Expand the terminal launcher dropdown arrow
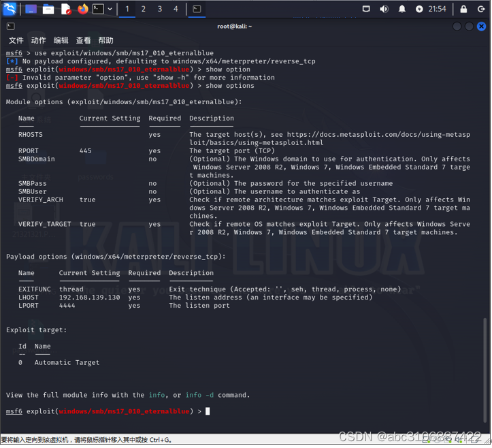The height and width of the screenshot is (448, 492). point(110,9)
